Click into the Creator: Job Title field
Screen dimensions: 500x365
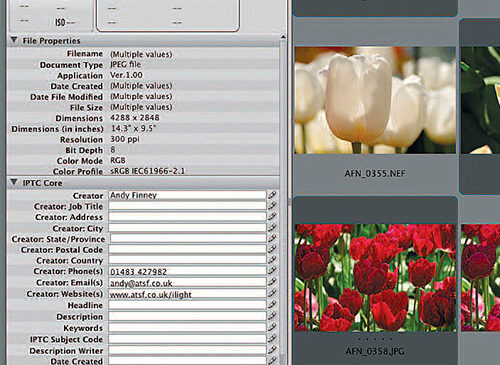(x=187, y=206)
